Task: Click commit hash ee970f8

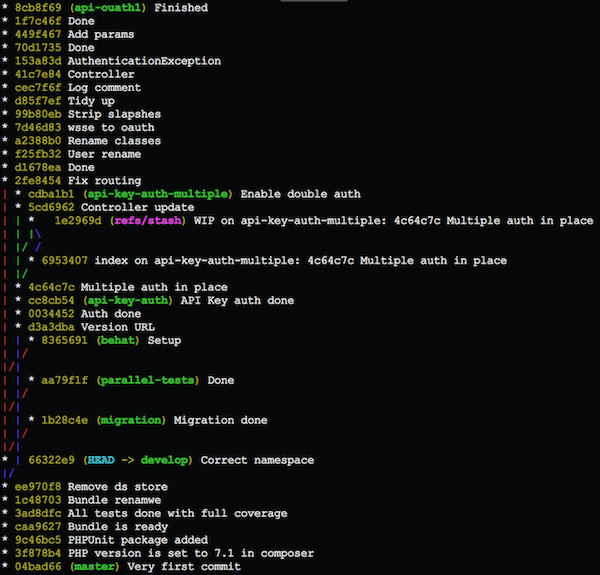Action: [x=38, y=486]
